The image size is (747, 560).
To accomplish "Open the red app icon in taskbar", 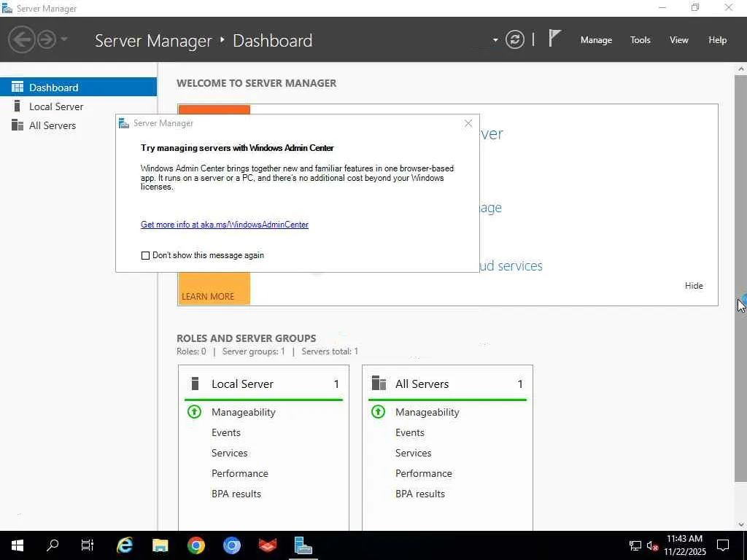I will tap(267, 545).
